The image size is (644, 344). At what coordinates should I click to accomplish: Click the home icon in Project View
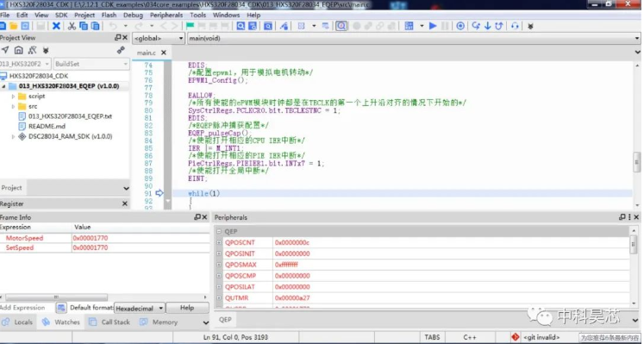pos(18,50)
